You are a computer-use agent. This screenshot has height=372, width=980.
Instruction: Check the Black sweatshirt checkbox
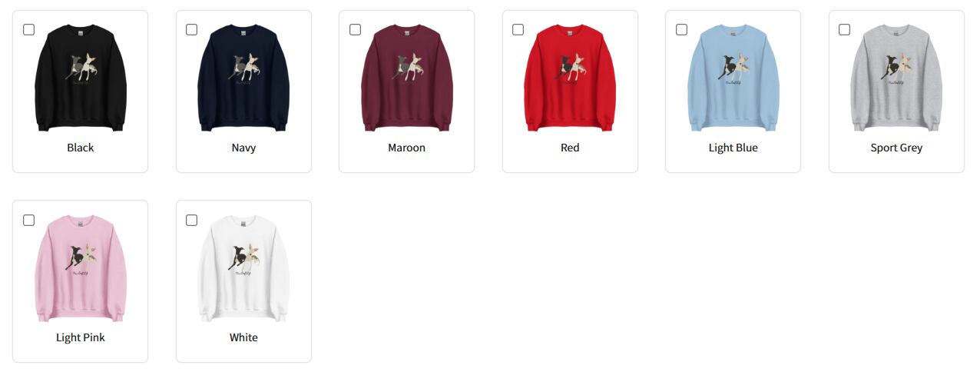(x=28, y=30)
